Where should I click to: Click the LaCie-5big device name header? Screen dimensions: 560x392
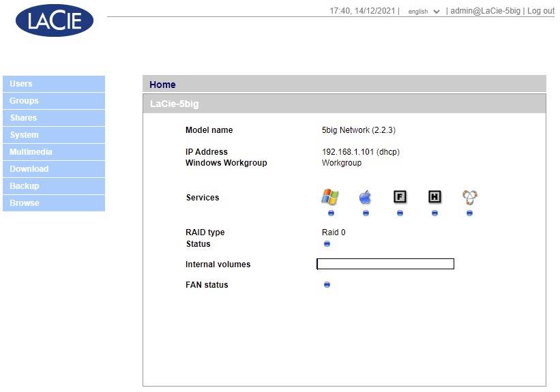[x=175, y=104]
